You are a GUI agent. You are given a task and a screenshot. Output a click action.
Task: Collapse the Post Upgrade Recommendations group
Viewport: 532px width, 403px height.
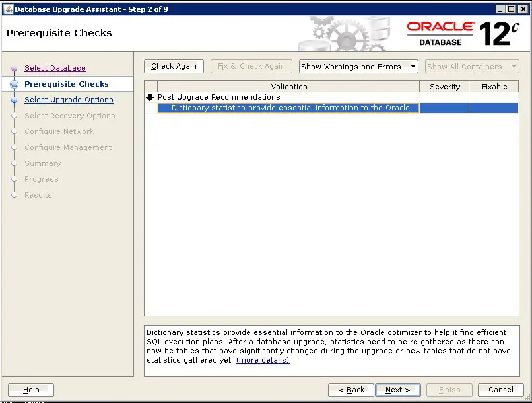[150, 97]
